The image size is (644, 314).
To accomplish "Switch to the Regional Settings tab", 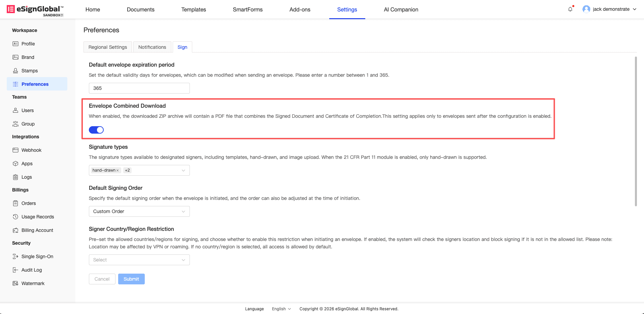I will 108,47.
